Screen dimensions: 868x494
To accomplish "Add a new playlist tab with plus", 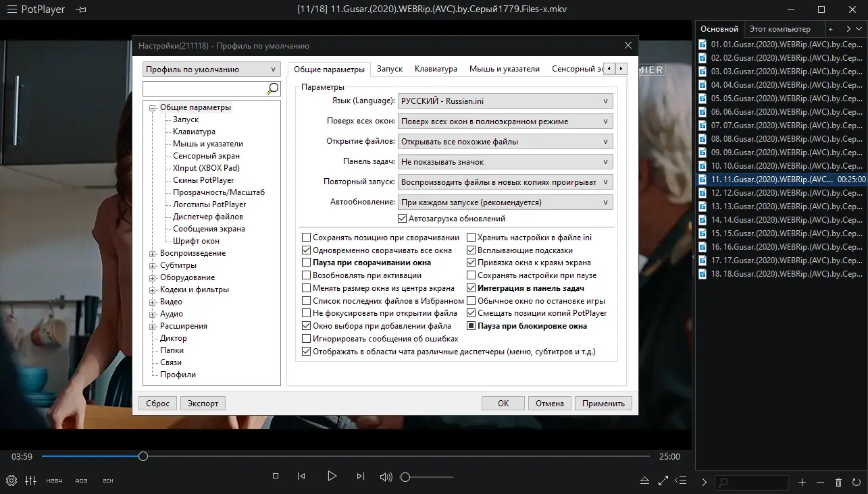I will click(830, 29).
